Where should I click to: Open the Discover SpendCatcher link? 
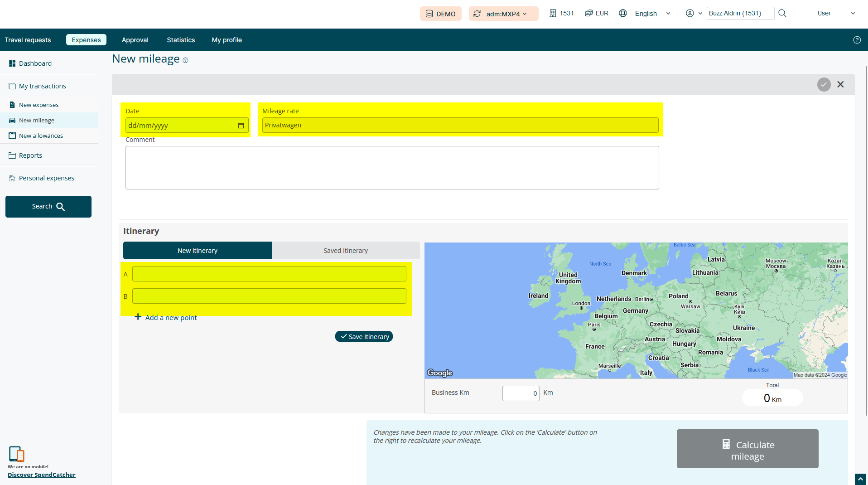tap(42, 475)
